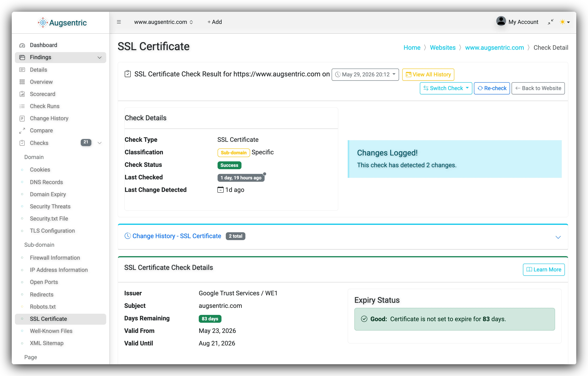This screenshot has height=376, width=588.
Task: Open the May 29, 2026 20:12 date dropdown
Action: click(365, 74)
